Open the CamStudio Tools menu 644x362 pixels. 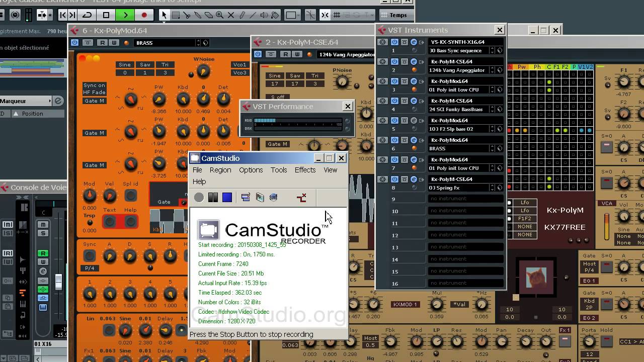279,170
